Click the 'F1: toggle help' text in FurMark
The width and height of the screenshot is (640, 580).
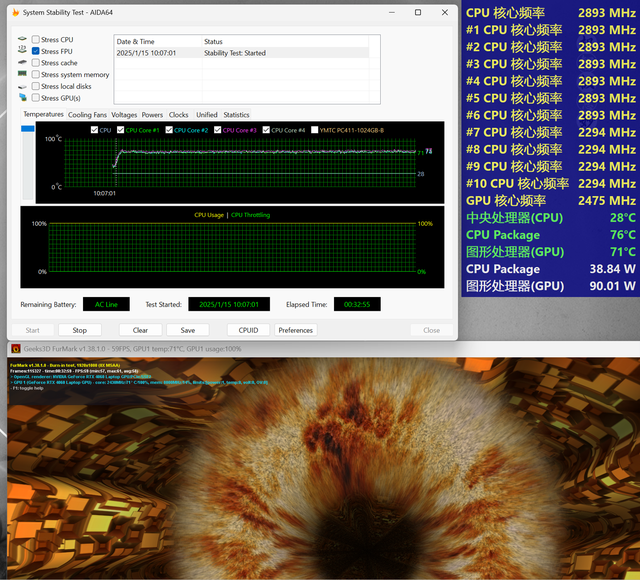28,388
